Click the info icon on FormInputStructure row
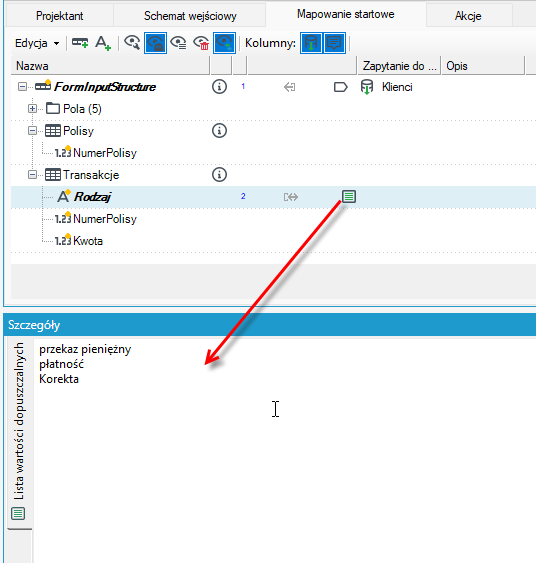 coord(219,87)
